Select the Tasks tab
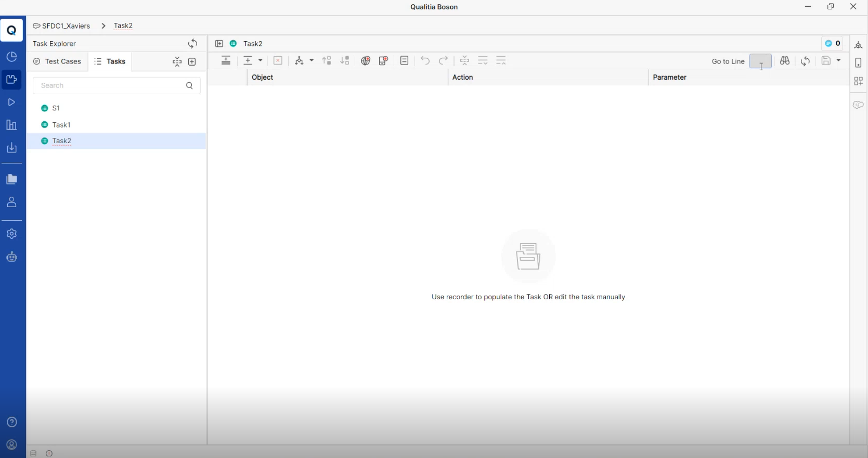 pos(110,61)
